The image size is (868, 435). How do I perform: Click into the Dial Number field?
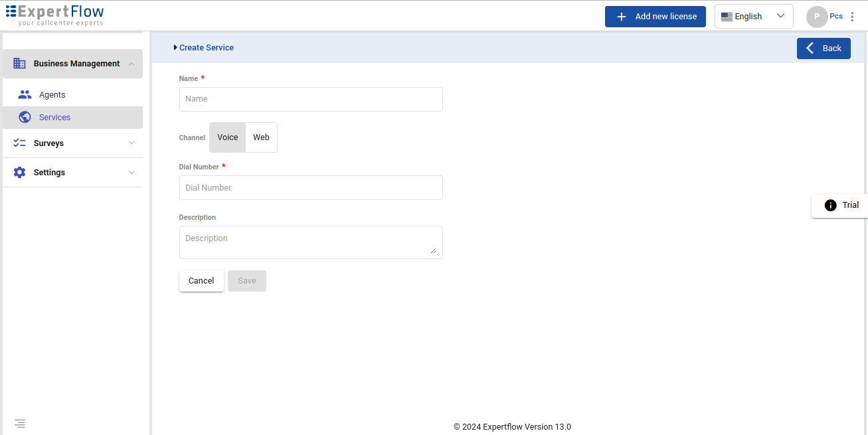(x=311, y=188)
